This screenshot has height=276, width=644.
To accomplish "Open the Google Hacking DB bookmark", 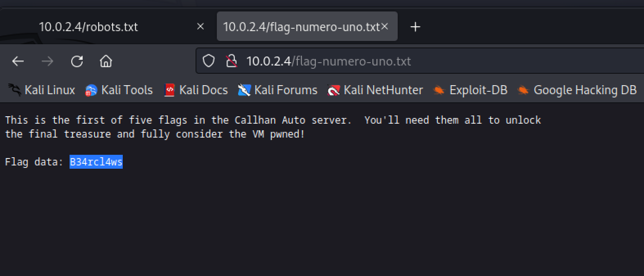I will (577, 90).
